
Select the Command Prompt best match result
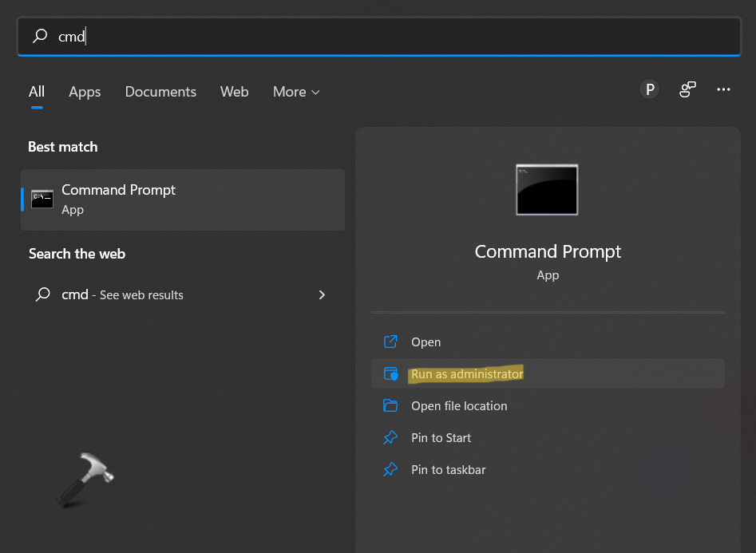click(x=183, y=199)
